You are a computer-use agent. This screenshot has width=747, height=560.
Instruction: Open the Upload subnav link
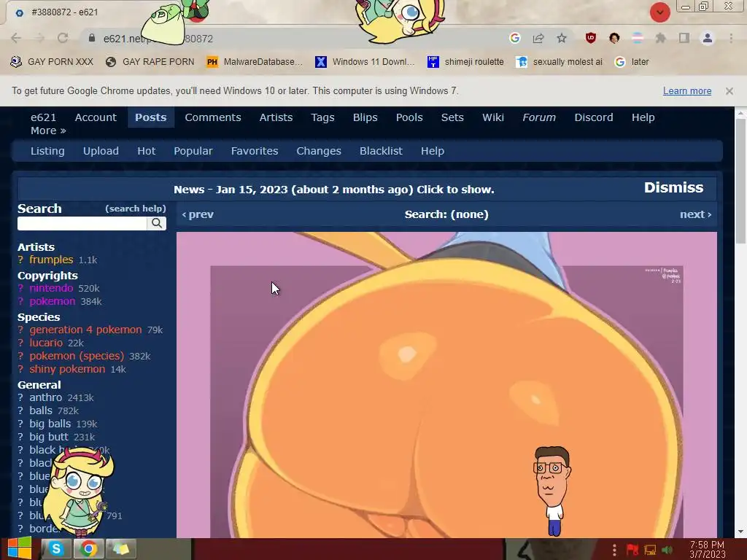pos(101,151)
